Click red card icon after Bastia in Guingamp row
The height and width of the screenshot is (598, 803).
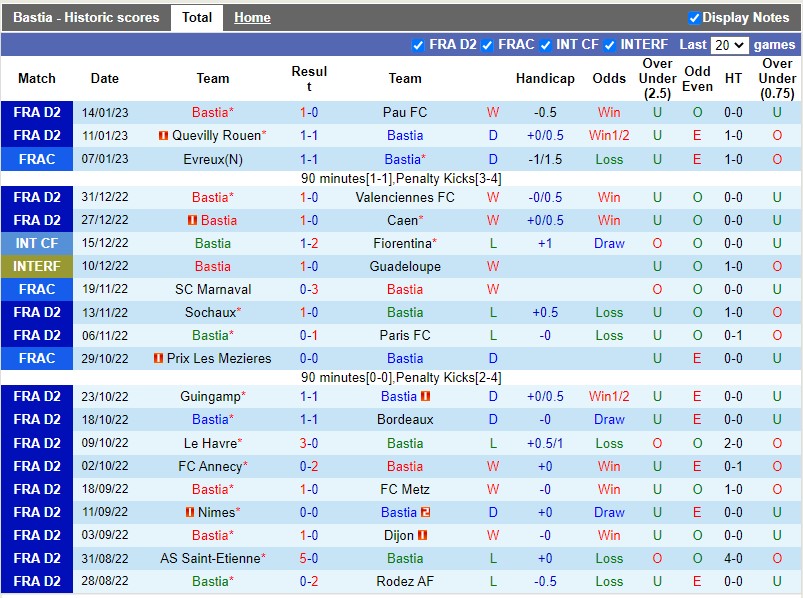pyautogui.click(x=425, y=397)
